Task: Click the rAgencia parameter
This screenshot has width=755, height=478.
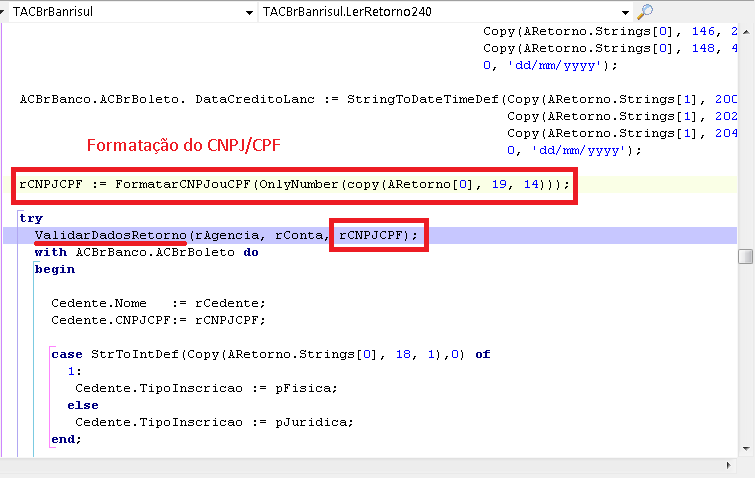Action: tap(226, 235)
